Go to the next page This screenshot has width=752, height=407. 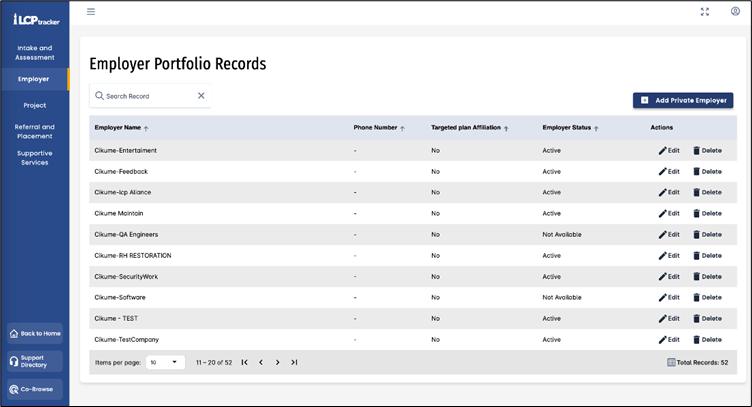point(277,362)
